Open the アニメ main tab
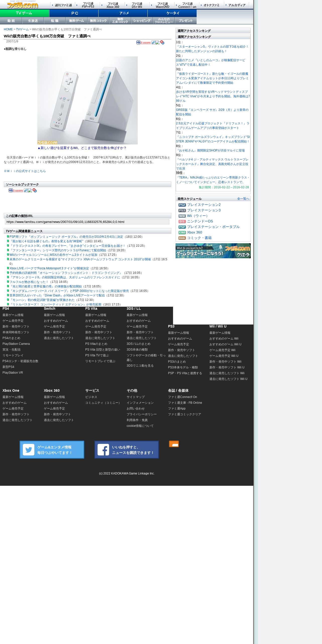 pyautogui.click(x=123, y=13)
